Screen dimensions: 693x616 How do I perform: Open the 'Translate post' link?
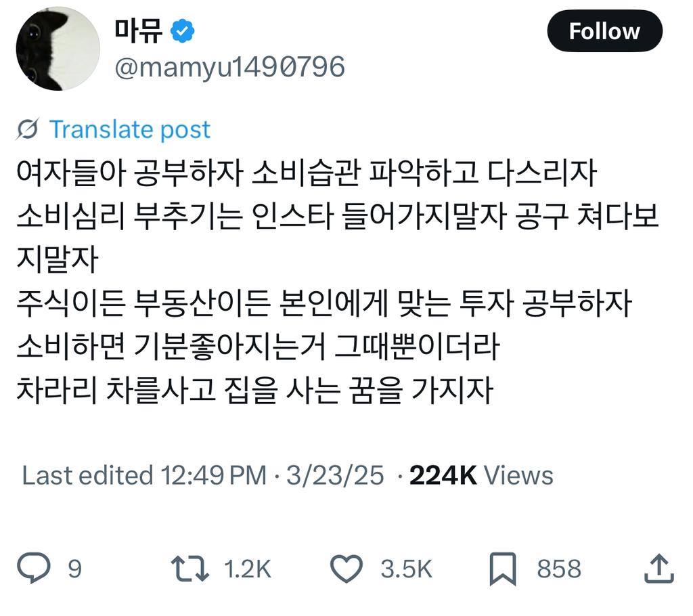pyautogui.click(x=131, y=129)
